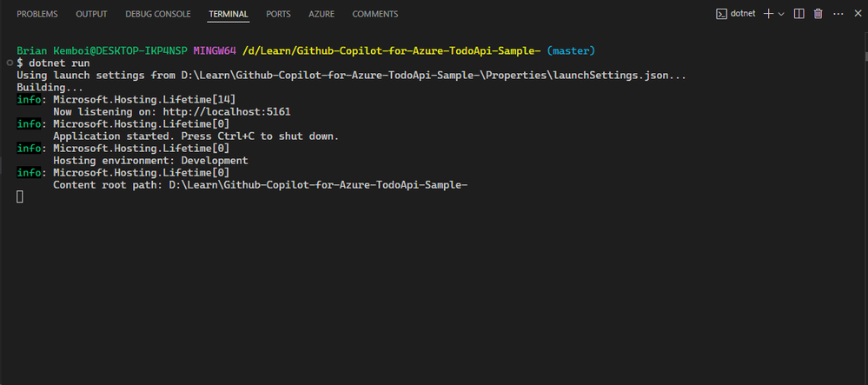
Task: View the COMMENTS tab
Action: click(375, 14)
